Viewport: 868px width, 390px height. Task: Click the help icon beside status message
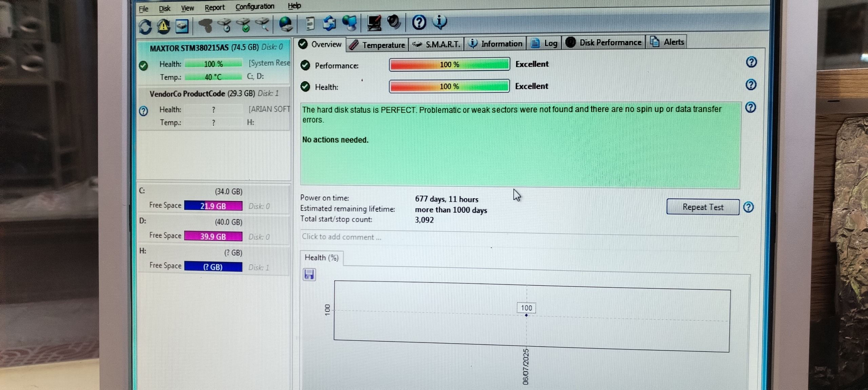(750, 107)
